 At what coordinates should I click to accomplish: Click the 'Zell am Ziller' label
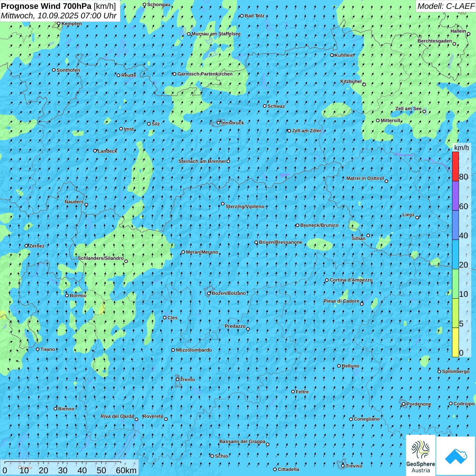pos(307,131)
